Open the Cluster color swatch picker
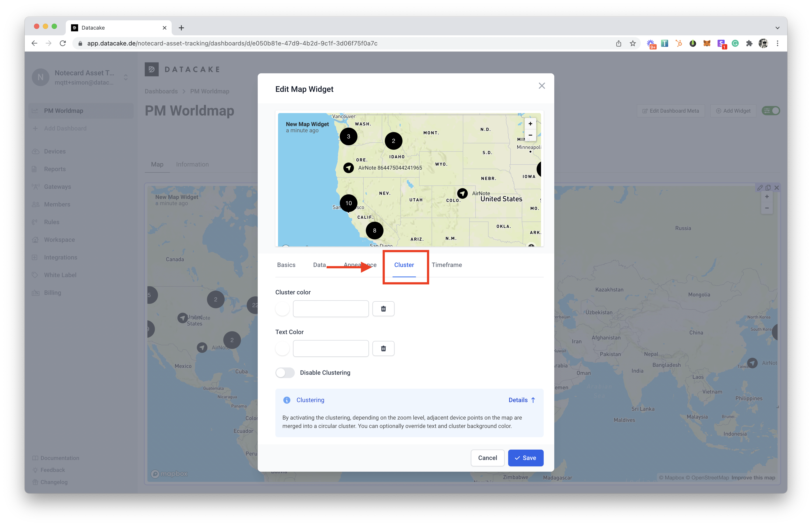 (282, 308)
